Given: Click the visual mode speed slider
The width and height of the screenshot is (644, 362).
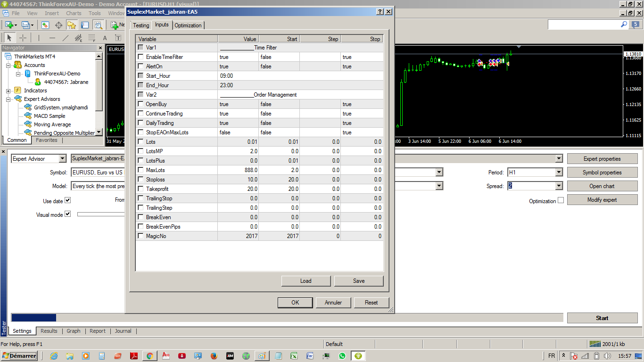Looking at the screenshot, I should coord(101,214).
